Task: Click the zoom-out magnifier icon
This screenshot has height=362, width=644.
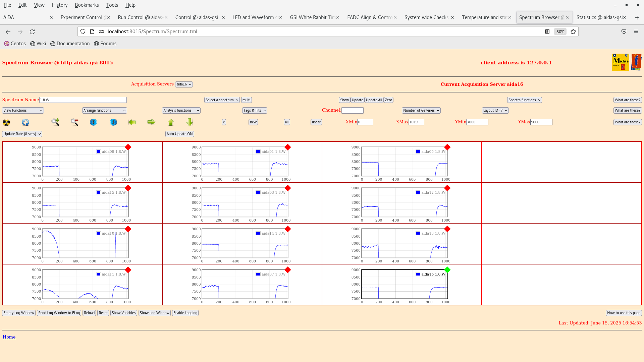Action: (x=74, y=122)
